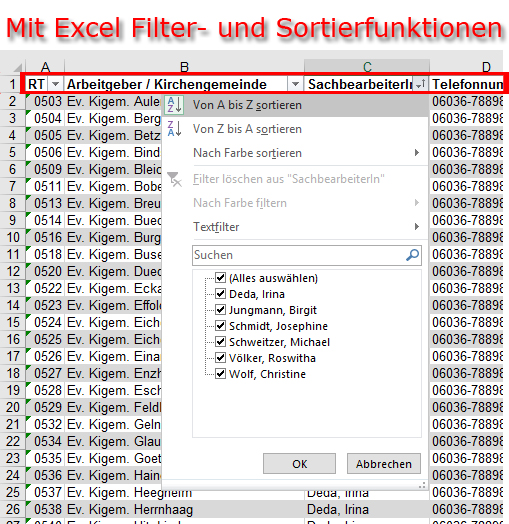Open the SachbearbeiterIn filter dropdown button
The image size is (509, 524).
click(420, 84)
